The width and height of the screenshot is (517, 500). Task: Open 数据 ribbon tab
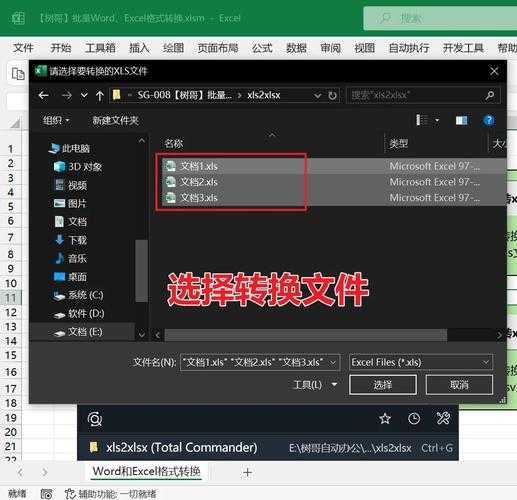click(x=296, y=48)
